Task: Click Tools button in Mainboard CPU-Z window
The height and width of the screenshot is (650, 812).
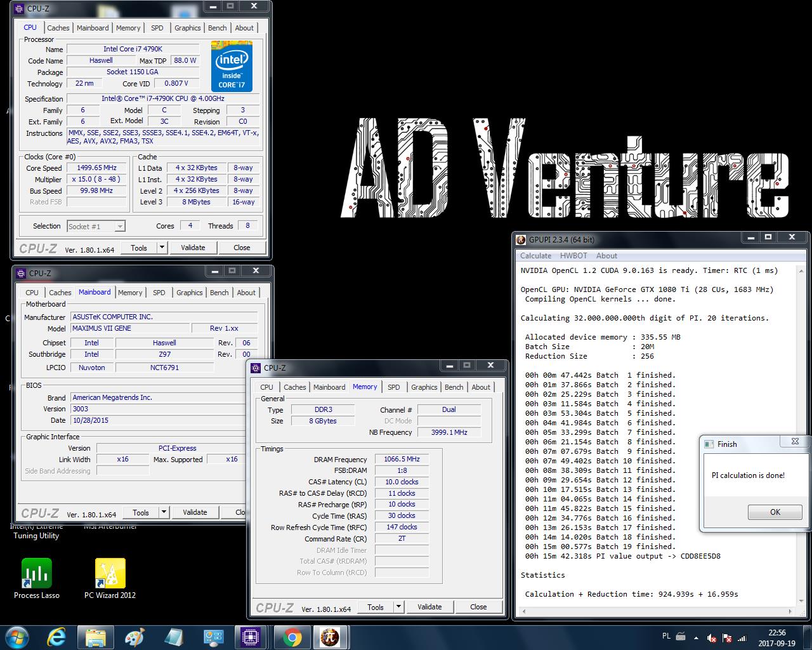Action: click(x=141, y=512)
